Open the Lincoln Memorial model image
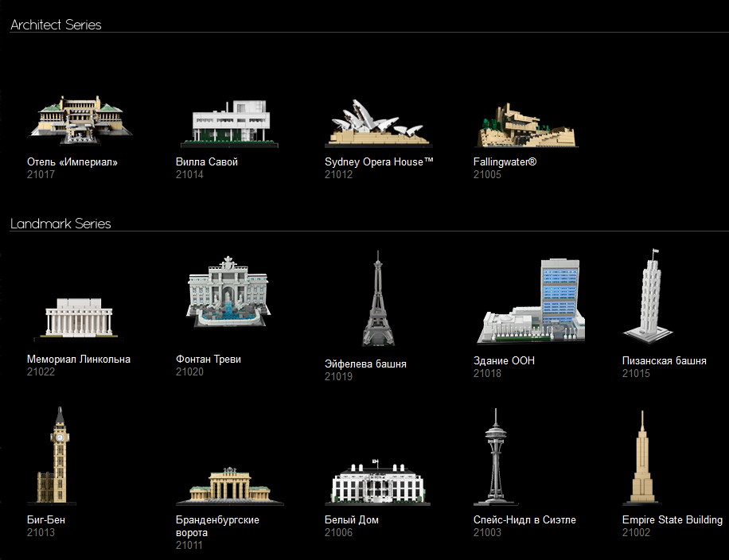Viewport: 729px width, 560px height. [x=80, y=317]
